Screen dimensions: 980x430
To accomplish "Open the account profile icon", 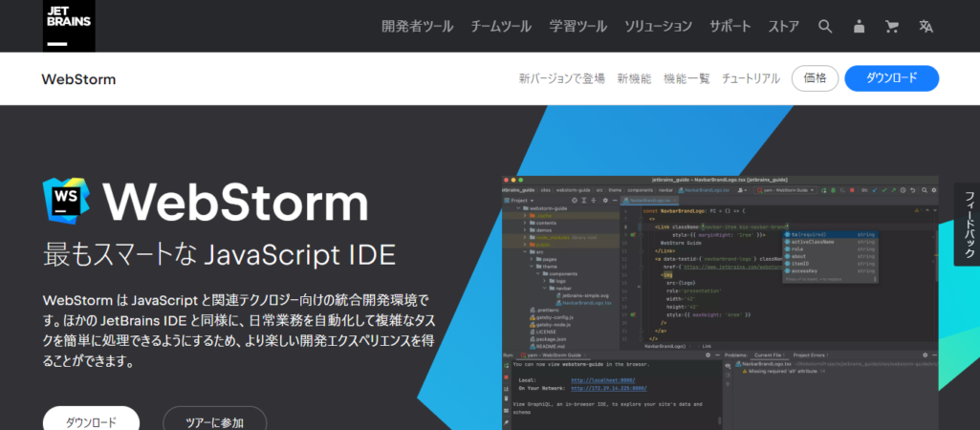I will pos(859,26).
